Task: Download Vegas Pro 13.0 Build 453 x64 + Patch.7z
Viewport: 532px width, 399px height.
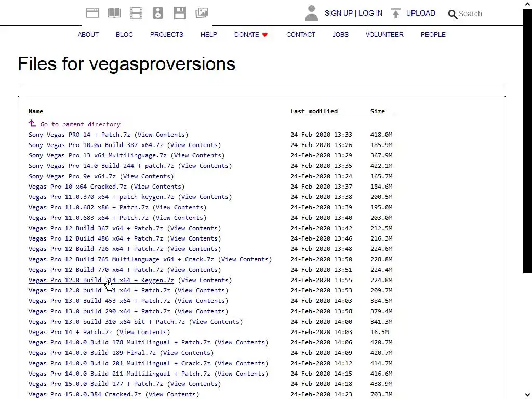Action: tap(99, 301)
